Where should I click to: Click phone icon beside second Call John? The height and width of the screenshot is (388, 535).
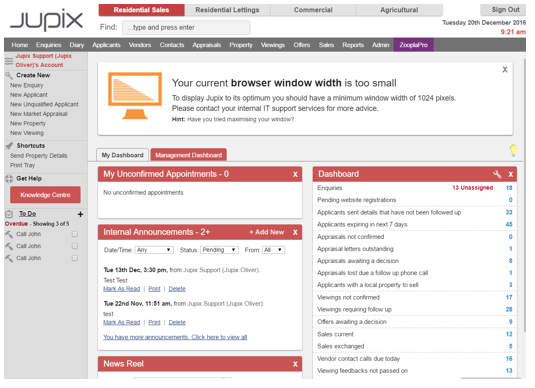coord(9,246)
